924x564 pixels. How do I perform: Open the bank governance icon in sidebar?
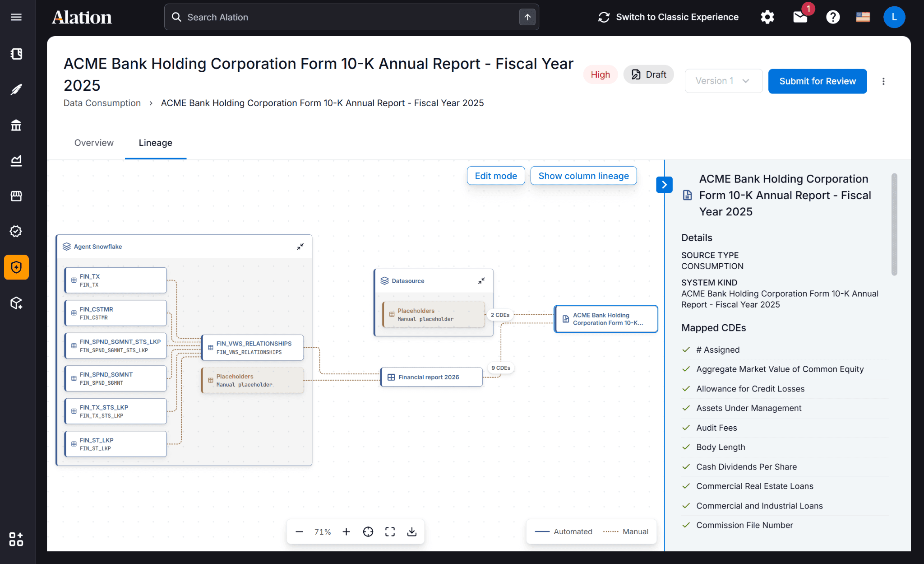(16, 125)
